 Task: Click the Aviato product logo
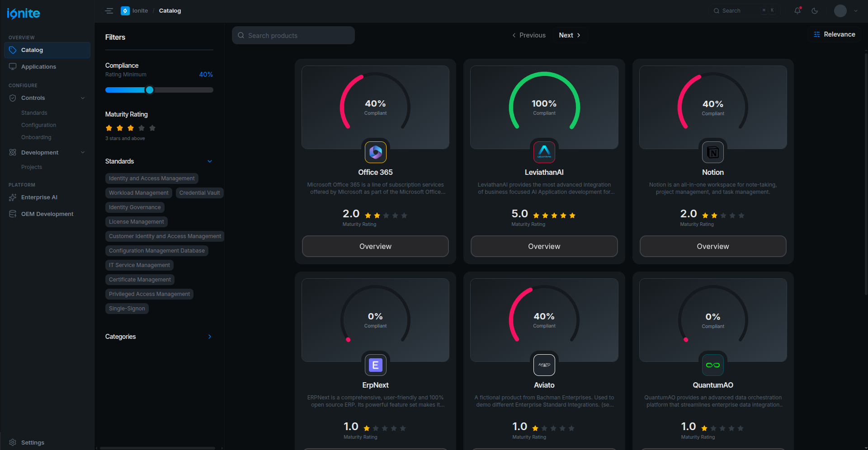(544, 365)
